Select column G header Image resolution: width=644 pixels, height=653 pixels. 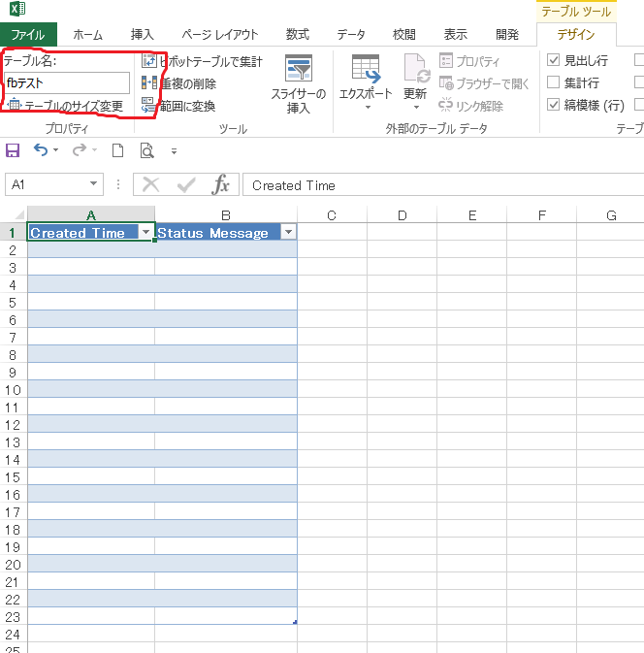point(611,214)
